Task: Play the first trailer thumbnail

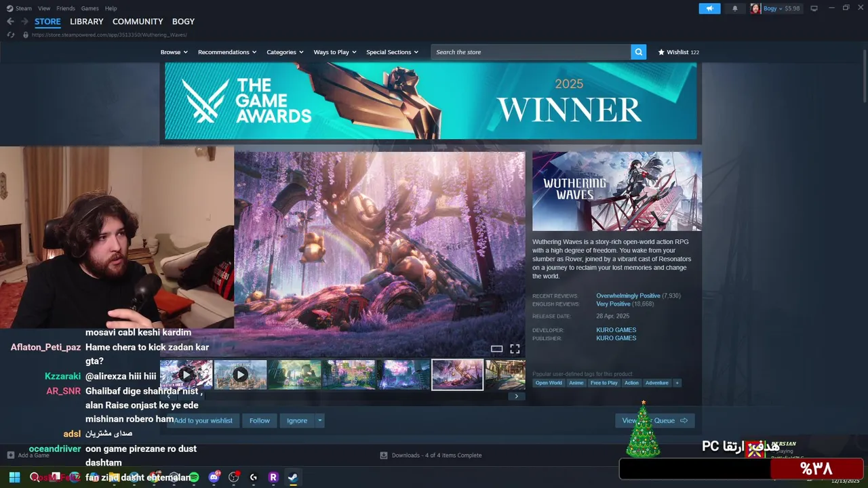Action: click(x=186, y=375)
